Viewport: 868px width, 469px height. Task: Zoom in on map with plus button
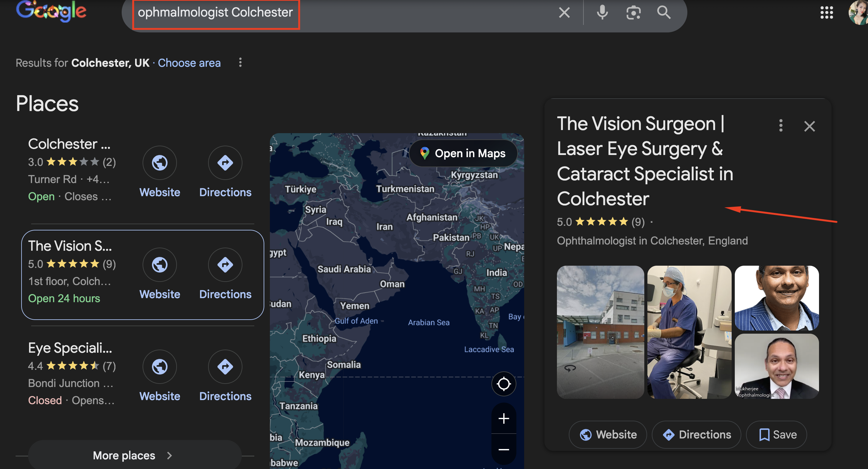tap(503, 418)
